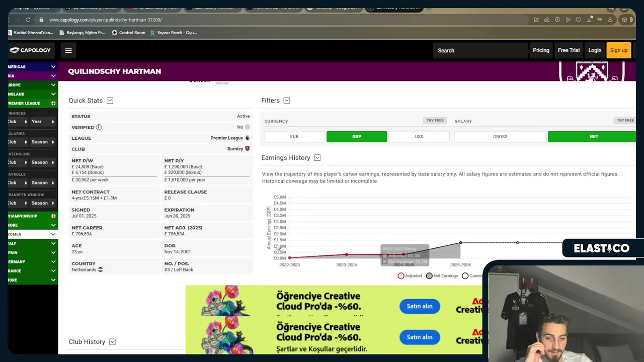
Task: Open Salaries Season dropdown in sidebar
Action: (43, 142)
